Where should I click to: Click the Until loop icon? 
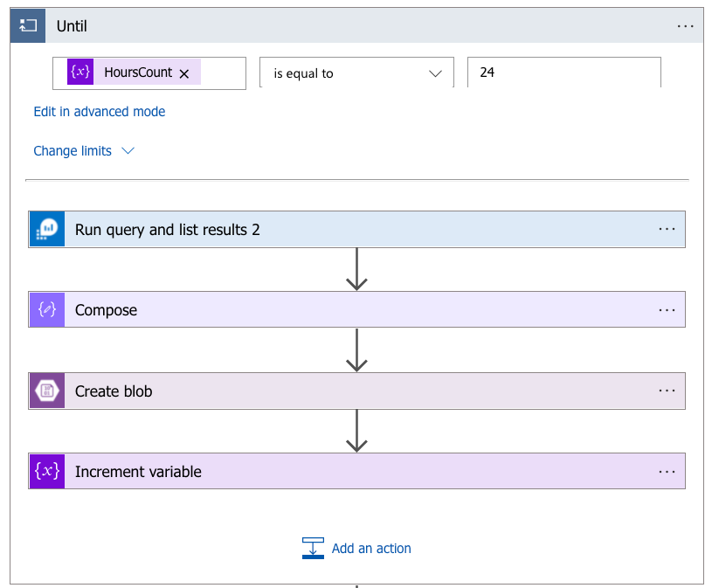(x=27, y=26)
